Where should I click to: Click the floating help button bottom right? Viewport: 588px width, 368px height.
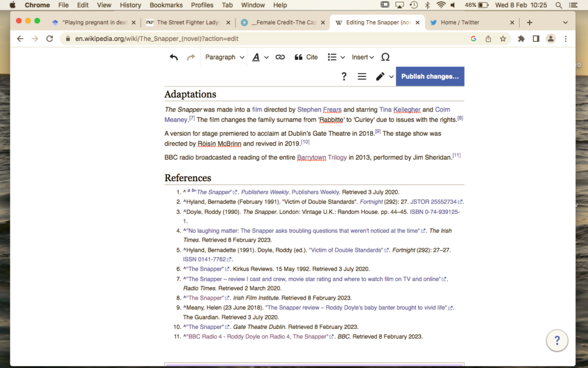(x=556, y=340)
